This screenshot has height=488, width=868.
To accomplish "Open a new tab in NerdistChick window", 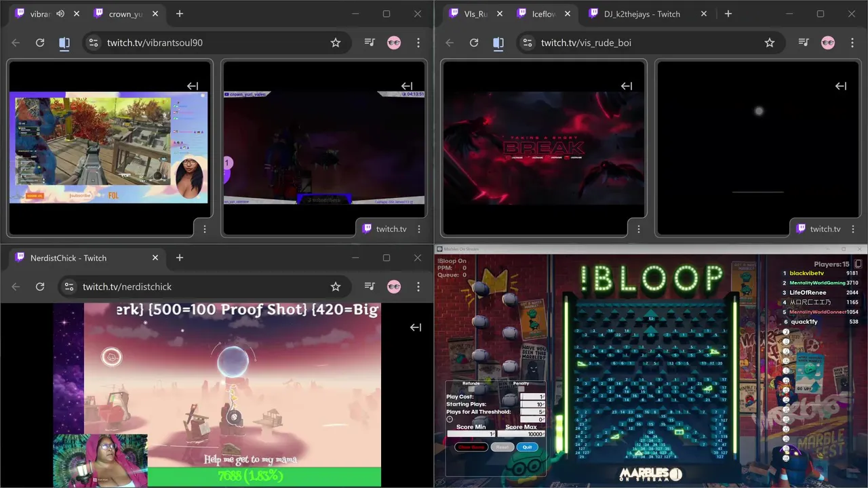I will [180, 258].
